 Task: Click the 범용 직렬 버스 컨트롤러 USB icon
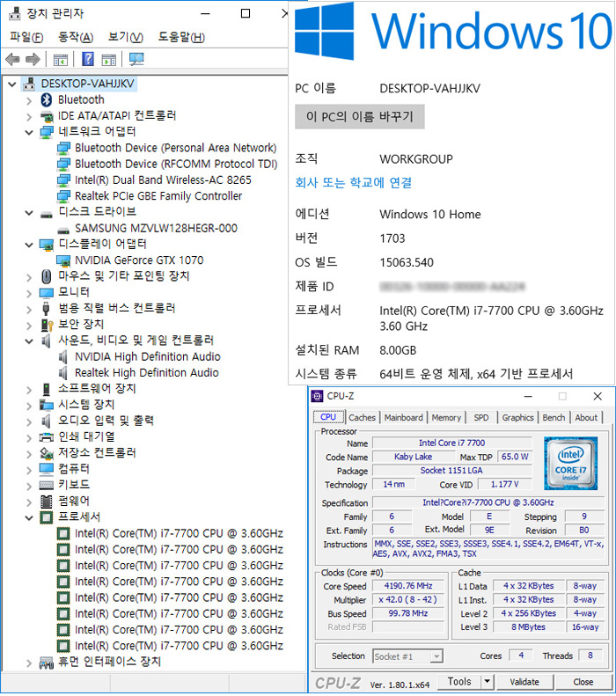(x=46, y=308)
